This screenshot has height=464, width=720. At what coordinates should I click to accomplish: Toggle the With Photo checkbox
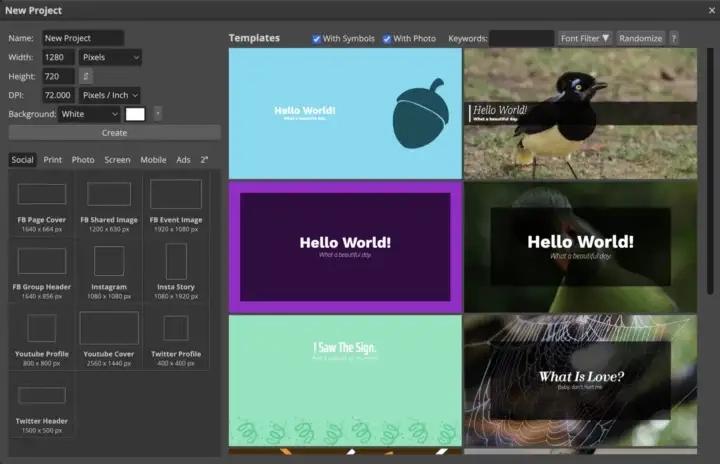click(x=387, y=39)
